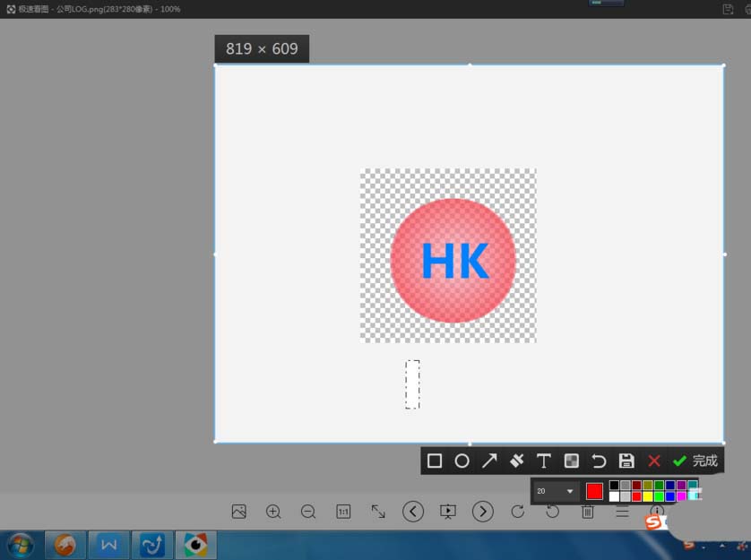
Task: Choose the light gray (silver) swatch
Action: point(625,496)
